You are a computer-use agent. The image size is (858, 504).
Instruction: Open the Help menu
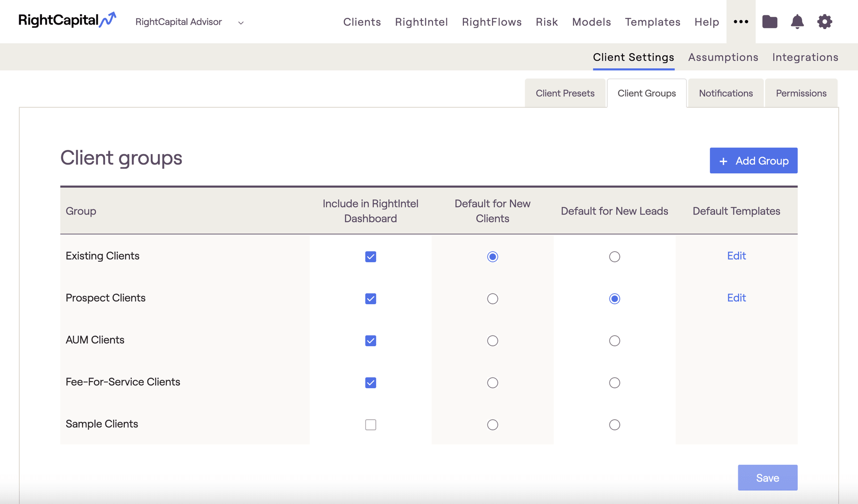click(x=707, y=22)
